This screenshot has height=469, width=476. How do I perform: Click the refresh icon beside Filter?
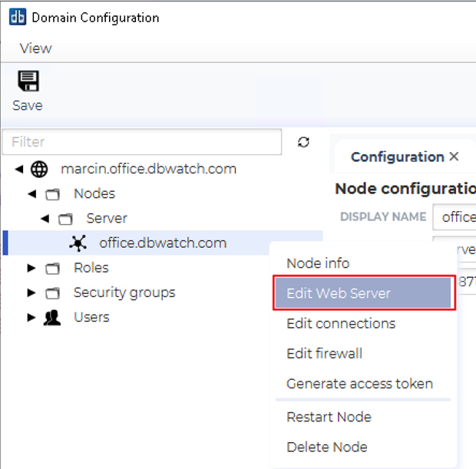303,142
